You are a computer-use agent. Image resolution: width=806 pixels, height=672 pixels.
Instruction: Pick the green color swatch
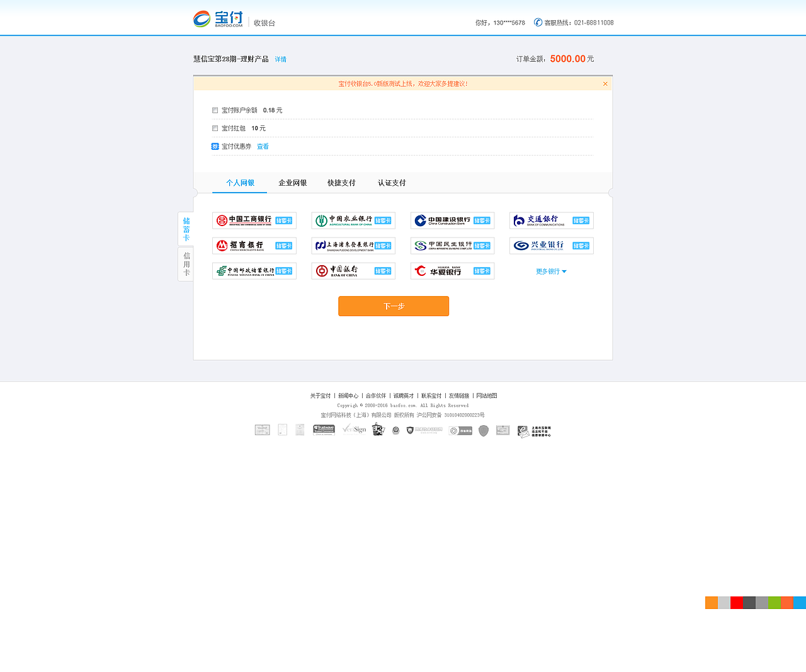point(775,603)
